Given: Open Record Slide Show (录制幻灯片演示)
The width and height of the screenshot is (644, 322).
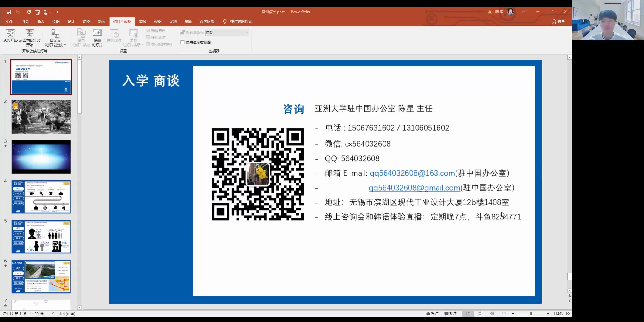Looking at the screenshot, I should [133, 38].
